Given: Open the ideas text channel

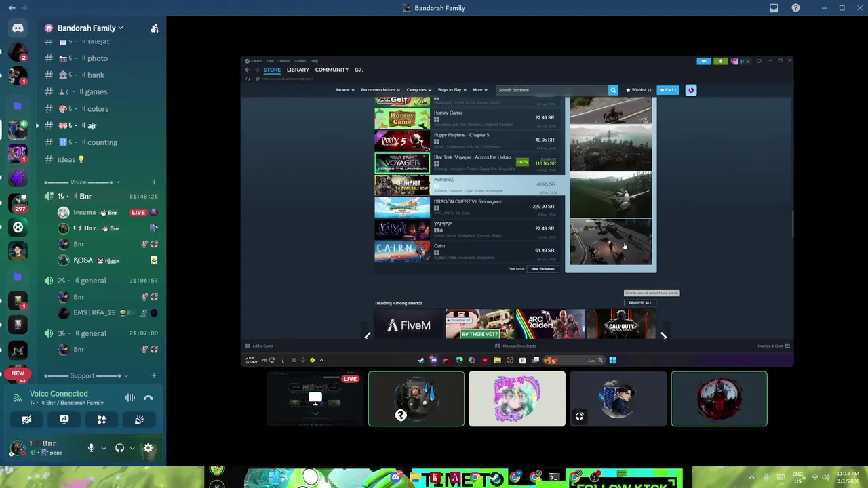Looking at the screenshot, I should [x=102, y=159].
